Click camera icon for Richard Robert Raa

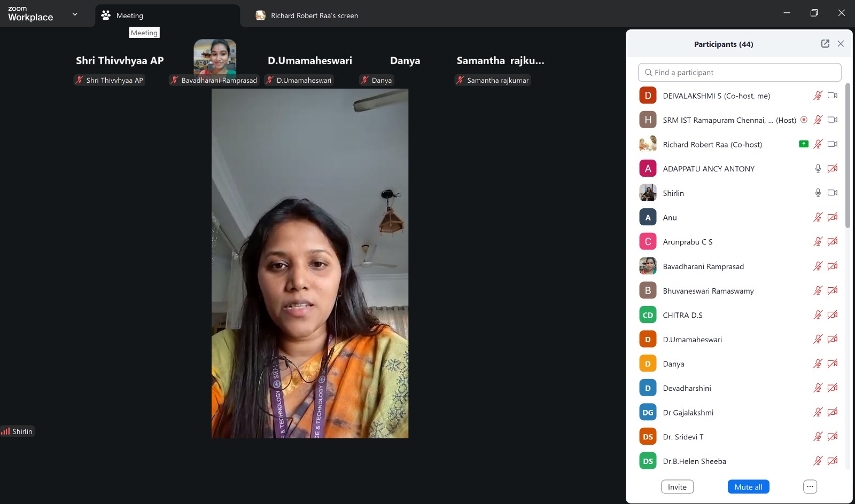833,144
